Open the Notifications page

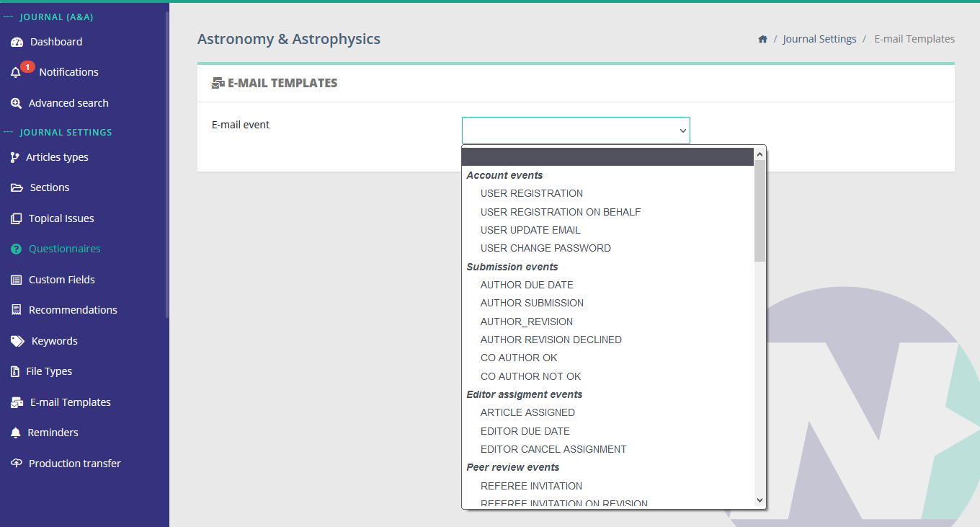(x=68, y=72)
